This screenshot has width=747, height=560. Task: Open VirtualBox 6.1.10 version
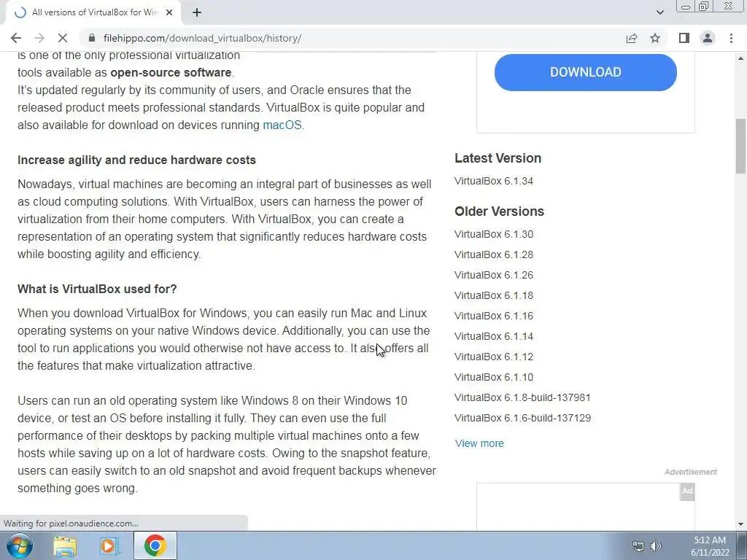(494, 377)
